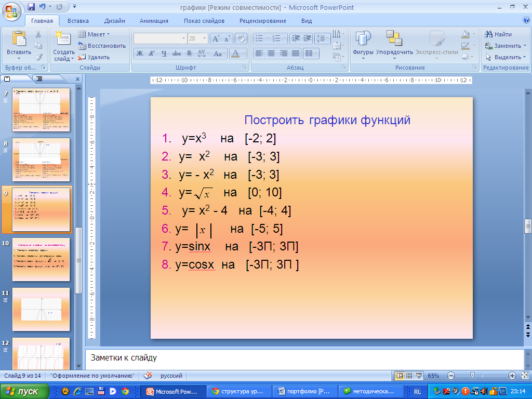The width and height of the screenshot is (532, 399).
Task: Open PowerPoint help question mark icon
Action: [x=526, y=20]
